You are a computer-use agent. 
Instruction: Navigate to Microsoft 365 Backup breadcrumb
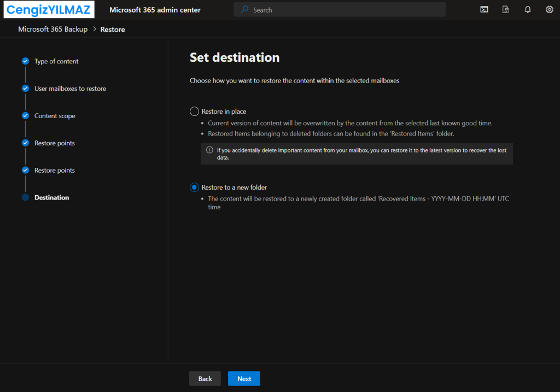52,29
